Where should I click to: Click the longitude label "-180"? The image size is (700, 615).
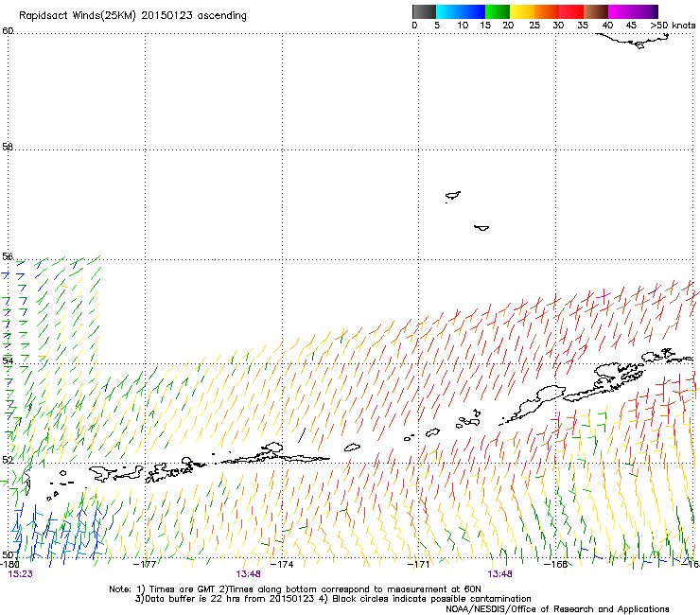[9, 565]
